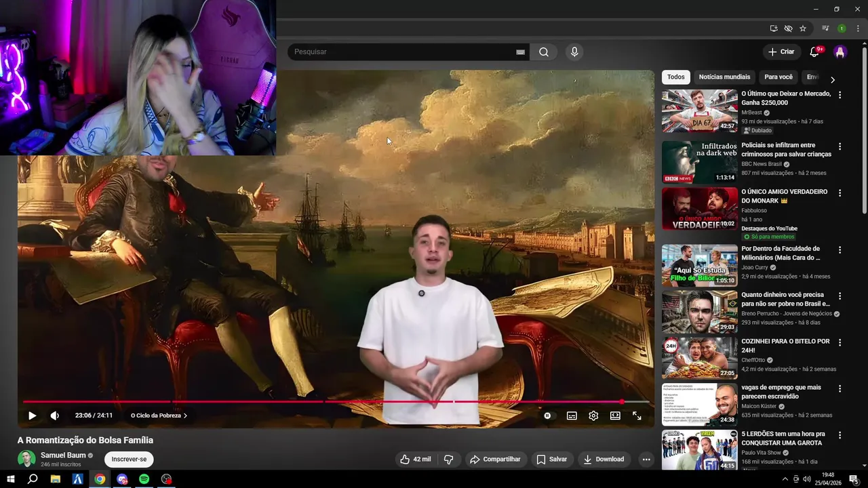Click the magnifier search button

[544, 52]
